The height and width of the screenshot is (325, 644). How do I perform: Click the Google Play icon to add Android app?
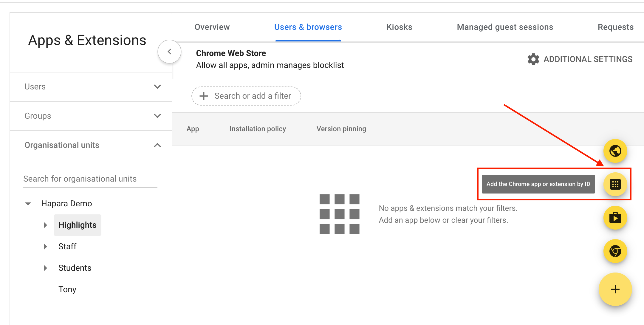[615, 218]
